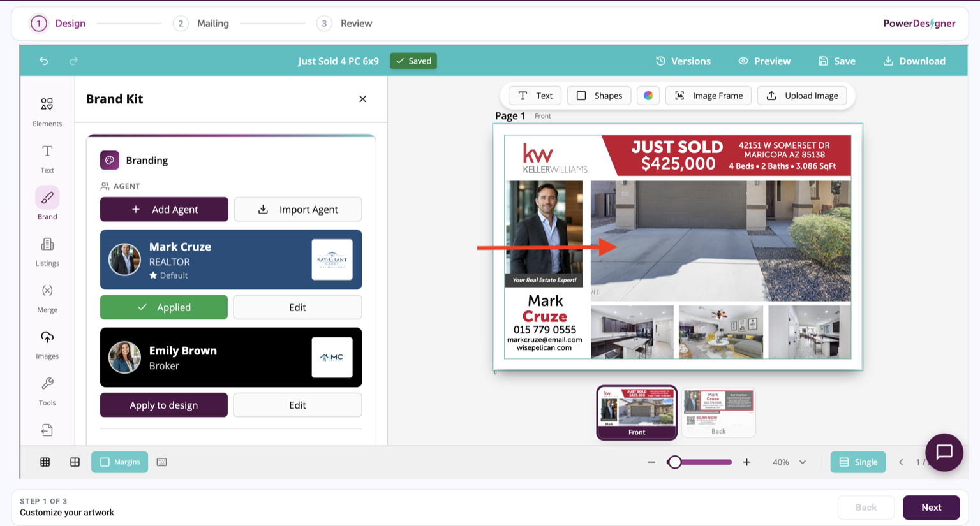Toggle the Margins display button
980x526 pixels.
click(119, 462)
